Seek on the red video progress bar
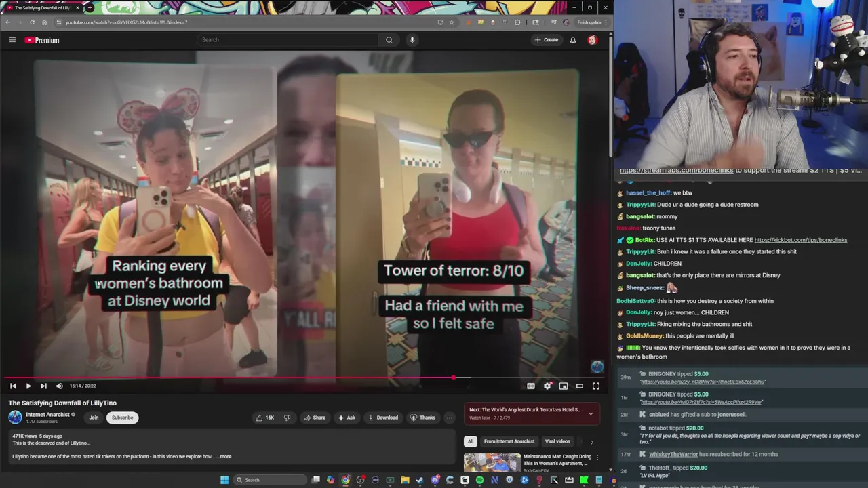The height and width of the screenshot is (488, 868). coord(231,378)
